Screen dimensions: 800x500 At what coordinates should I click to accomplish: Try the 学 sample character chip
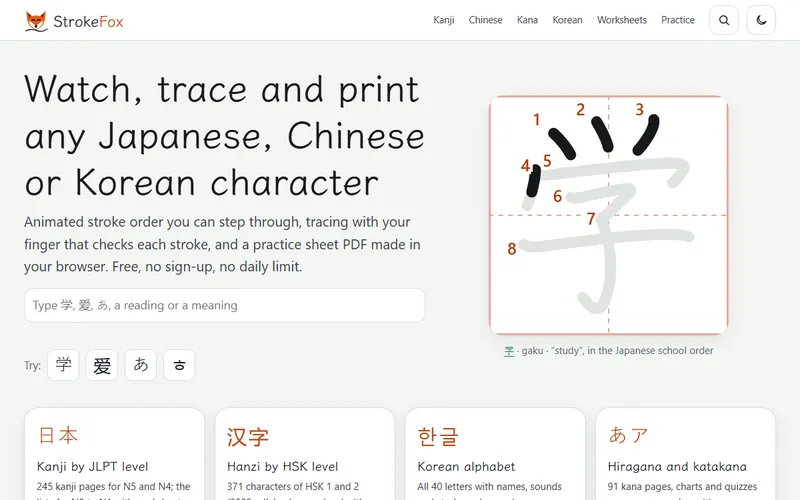(63, 365)
